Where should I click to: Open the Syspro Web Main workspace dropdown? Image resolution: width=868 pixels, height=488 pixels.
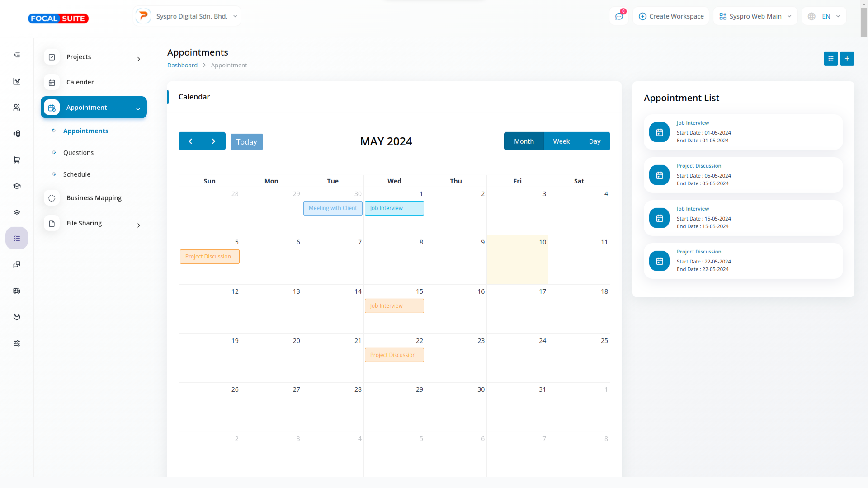pyautogui.click(x=755, y=16)
